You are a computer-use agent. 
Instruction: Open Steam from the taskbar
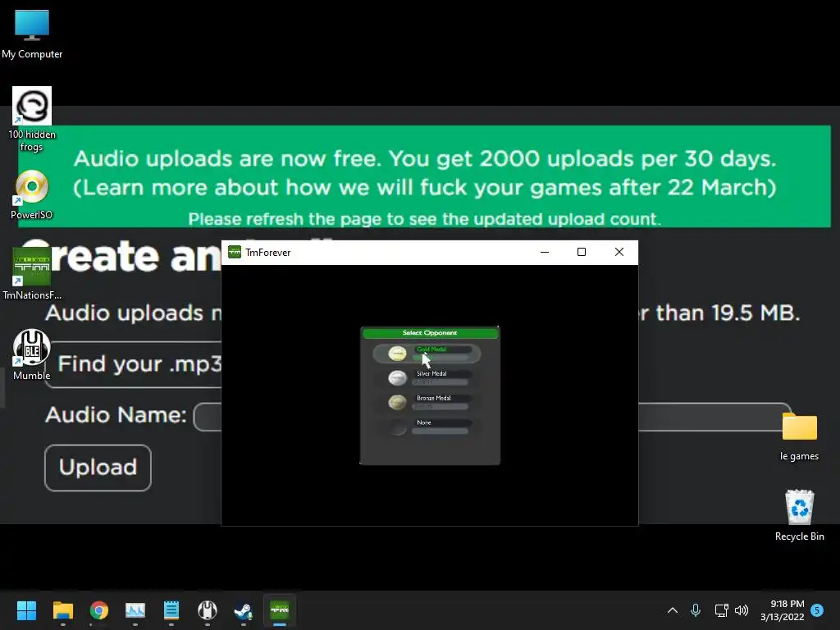(x=243, y=610)
